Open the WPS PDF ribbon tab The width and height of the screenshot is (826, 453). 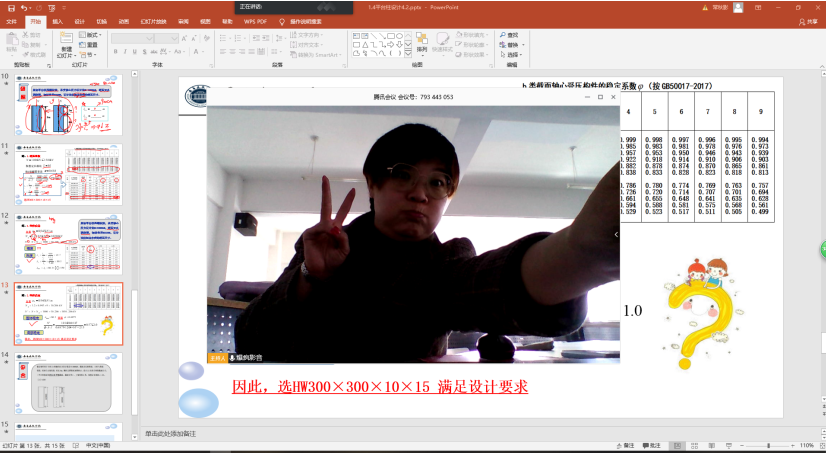[255, 22]
